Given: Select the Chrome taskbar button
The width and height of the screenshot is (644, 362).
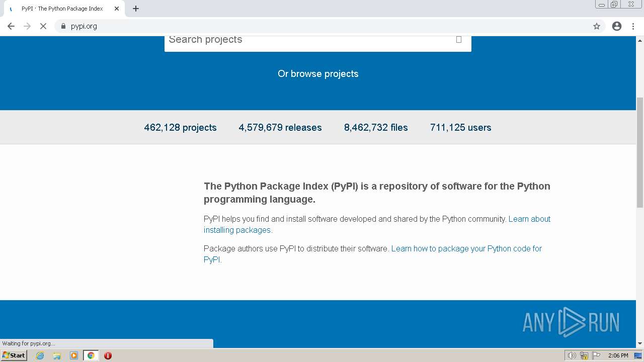Looking at the screenshot, I should [x=91, y=355].
